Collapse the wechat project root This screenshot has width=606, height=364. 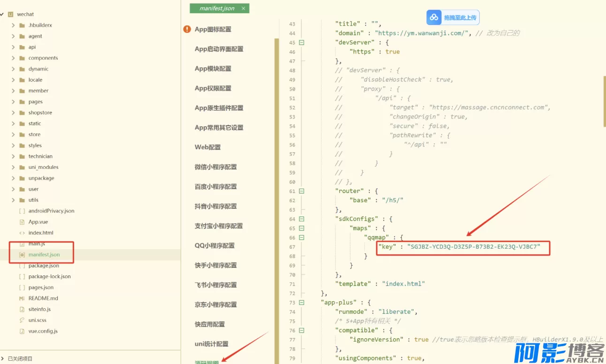coord(2,14)
